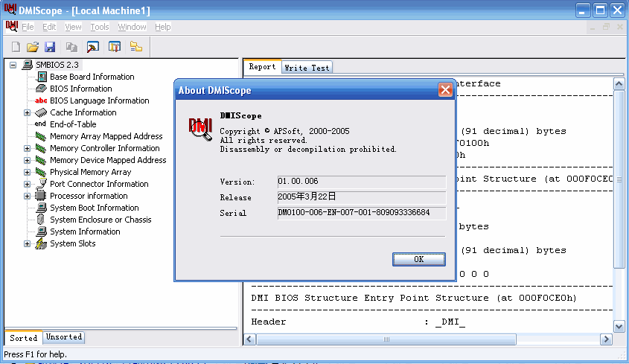
Task: Open the Edit menu
Action: 49,27
